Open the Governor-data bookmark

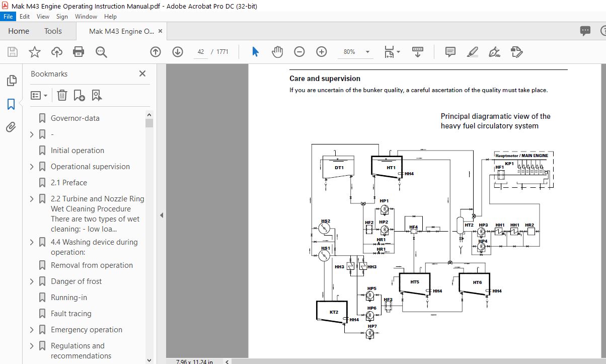pos(75,118)
